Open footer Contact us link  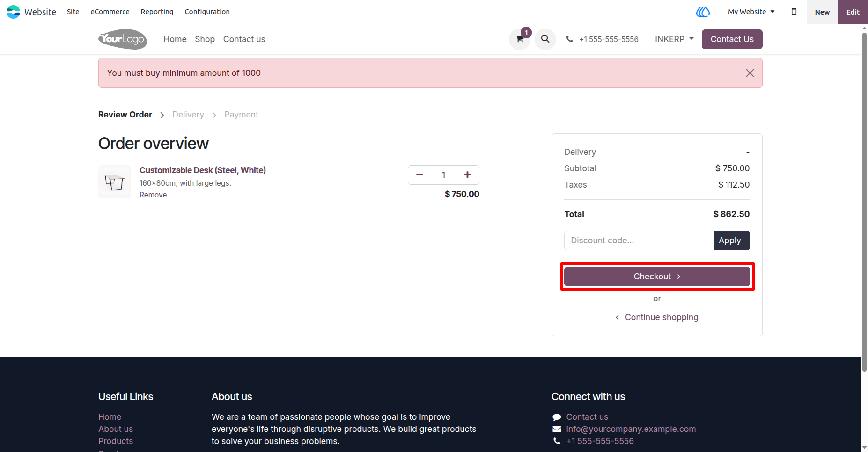(587, 417)
